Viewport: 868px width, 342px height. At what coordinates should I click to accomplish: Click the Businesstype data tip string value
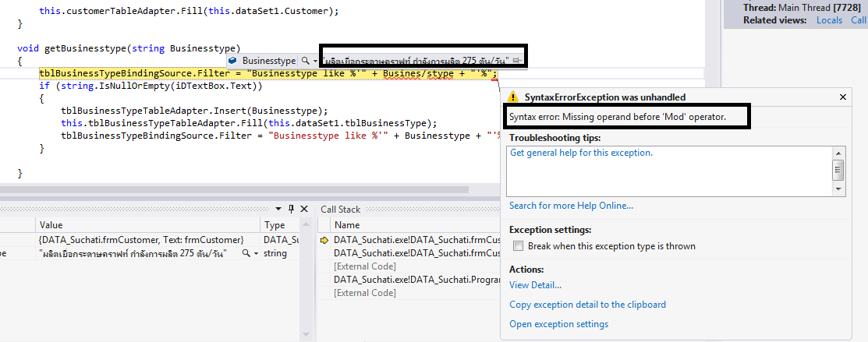coord(416,60)
